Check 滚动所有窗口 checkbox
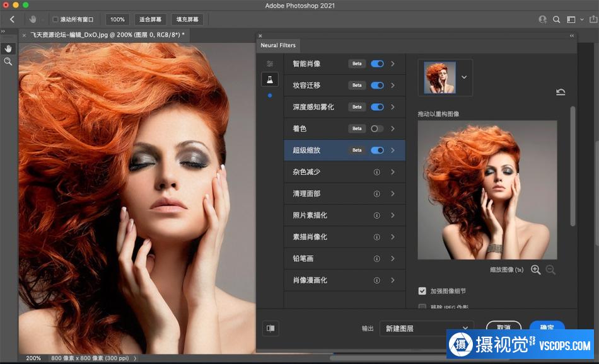This screenshot has width=599, height=364. [55, 19]
